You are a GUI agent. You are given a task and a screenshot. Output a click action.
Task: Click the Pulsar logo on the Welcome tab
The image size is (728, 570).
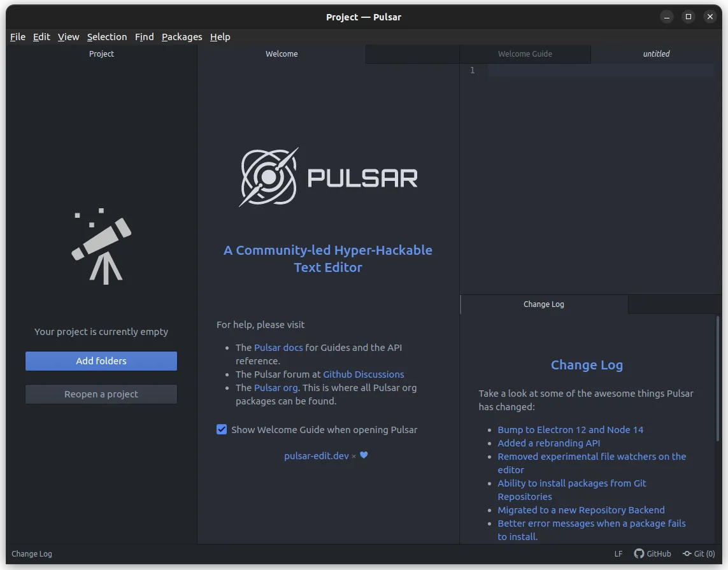(268, 176)
